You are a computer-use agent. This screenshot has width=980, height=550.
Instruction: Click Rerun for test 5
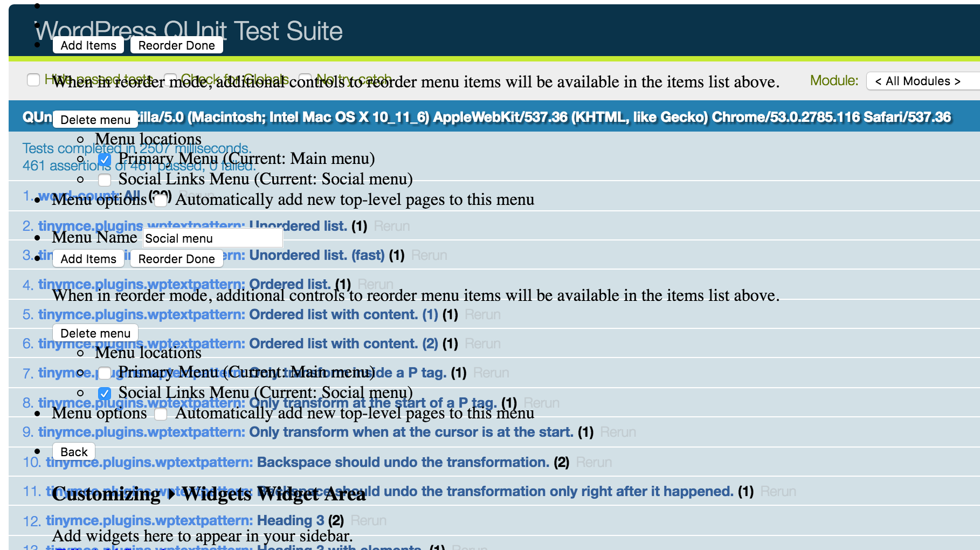(x=482, y=314)
